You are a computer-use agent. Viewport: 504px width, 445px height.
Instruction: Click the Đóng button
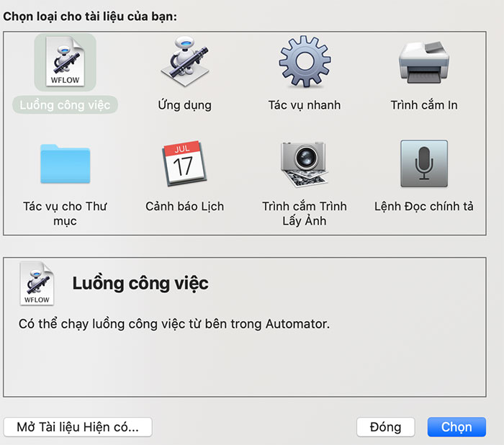(386, 427)
